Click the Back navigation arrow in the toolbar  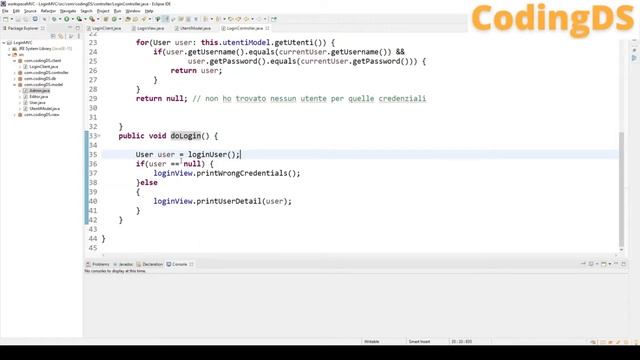pyautogui.click(x=246, y=19)
